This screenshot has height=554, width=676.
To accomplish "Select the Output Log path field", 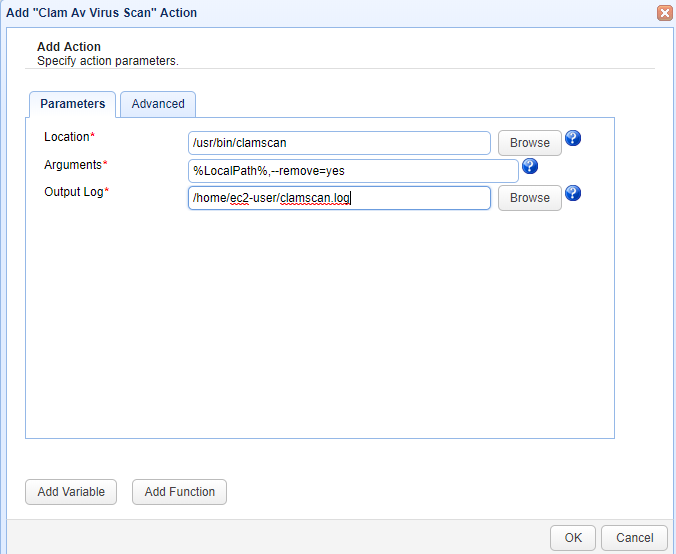I will pos(339,198).
